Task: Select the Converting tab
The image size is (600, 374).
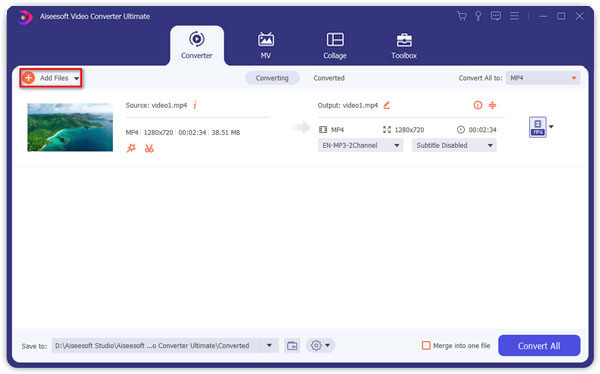Action: pos(272,78)
